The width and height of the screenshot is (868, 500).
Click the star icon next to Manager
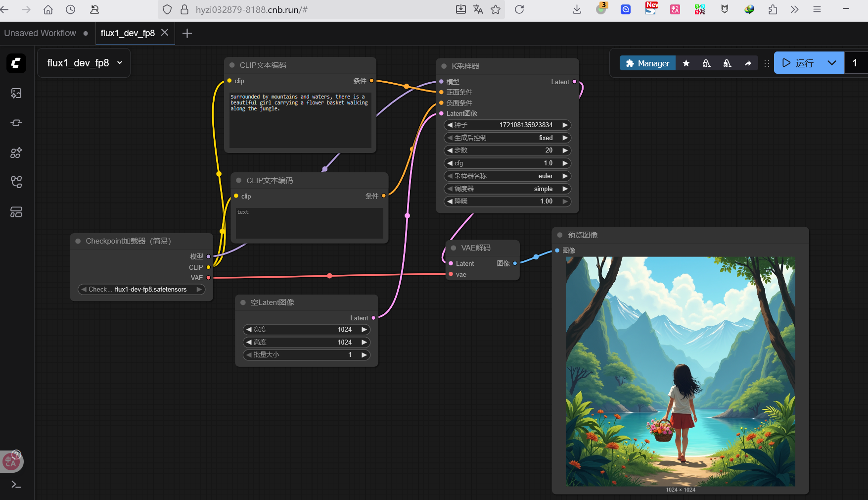coord(686,63)
